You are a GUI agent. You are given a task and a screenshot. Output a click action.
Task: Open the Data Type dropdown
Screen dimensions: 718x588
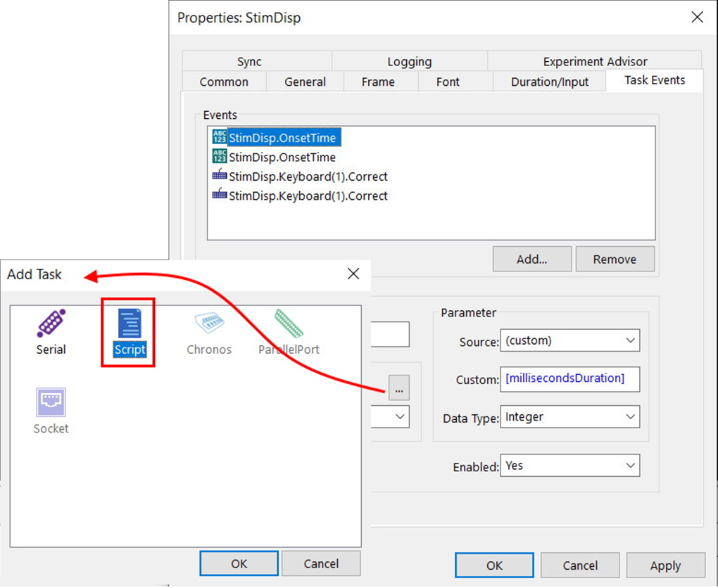569,417
